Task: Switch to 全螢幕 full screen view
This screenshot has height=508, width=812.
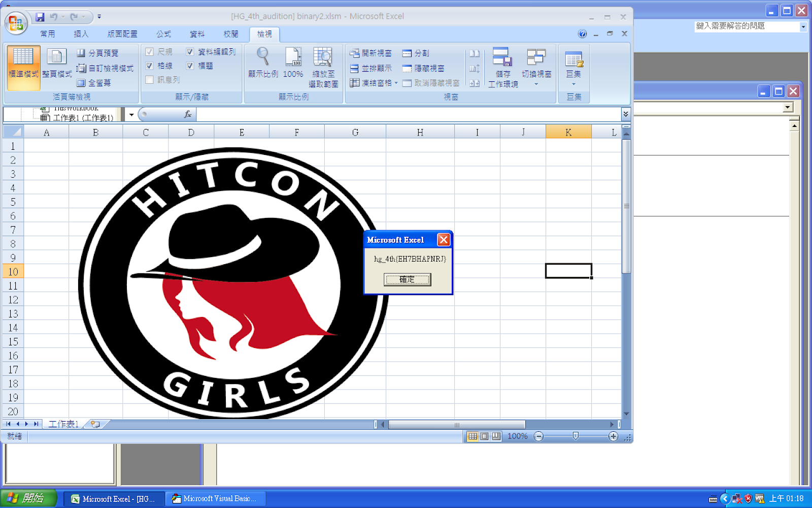Action: pyautogui.click(x=94, y=83)
